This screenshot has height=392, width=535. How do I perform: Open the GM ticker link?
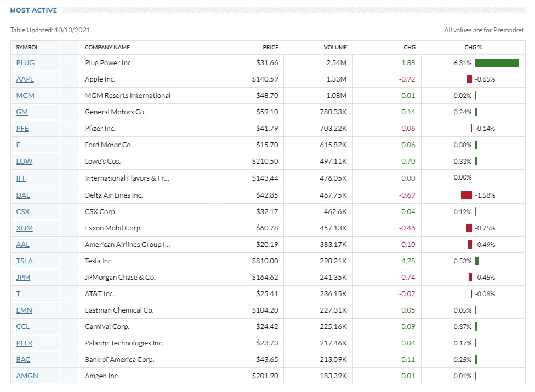coord(22,112)
